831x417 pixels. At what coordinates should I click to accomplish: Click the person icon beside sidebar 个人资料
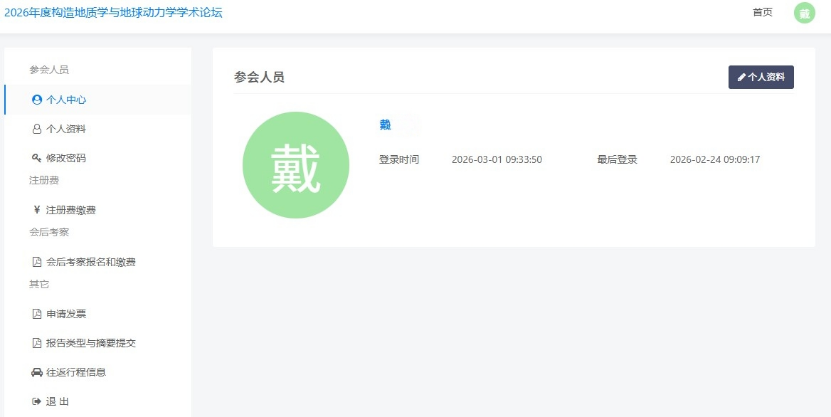click(x=37, y=129)
